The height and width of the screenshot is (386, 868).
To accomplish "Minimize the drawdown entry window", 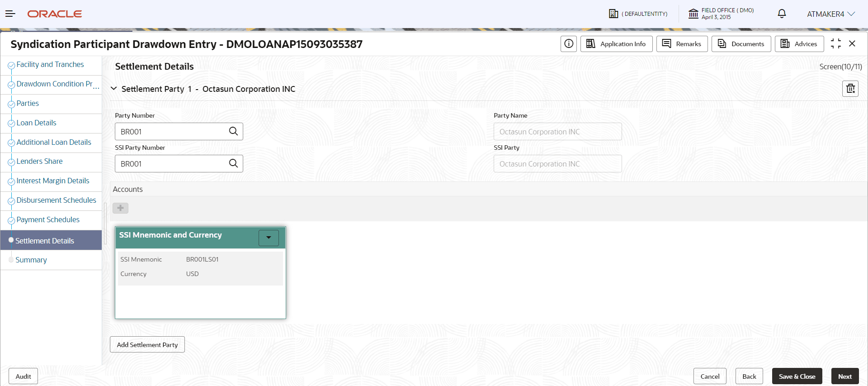I will click(x=836, y=44).
